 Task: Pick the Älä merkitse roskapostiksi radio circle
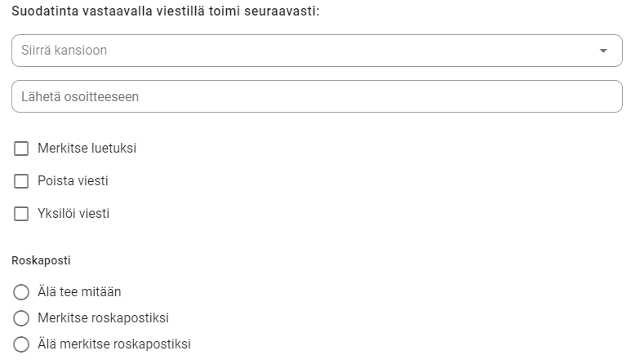click(21, 344)
